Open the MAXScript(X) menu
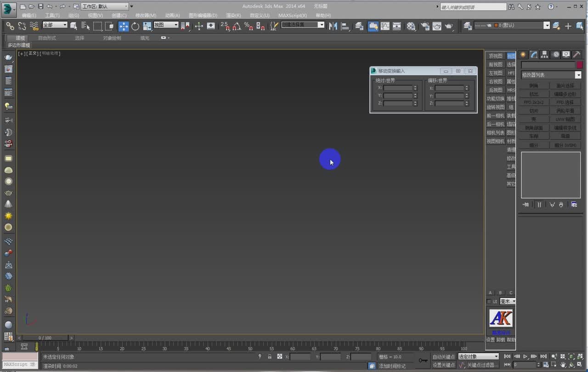Viewport: 588px width, 372px height. 293,15
